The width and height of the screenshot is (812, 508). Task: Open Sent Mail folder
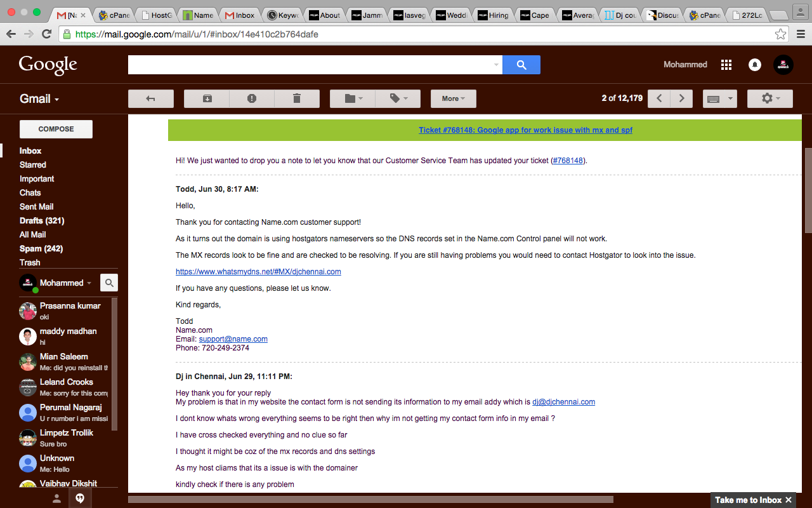pyautogui.click(x=36, y=206)
